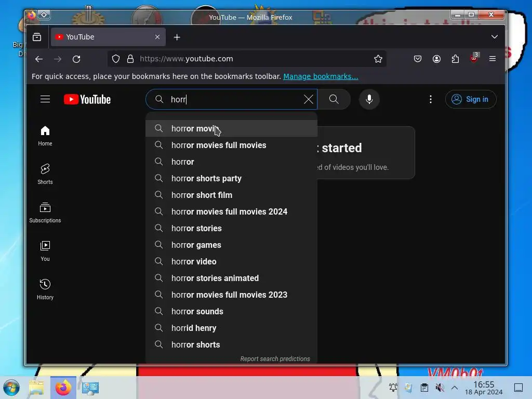The image size is (532, 399).
Task: Select suggestion 'horror short film'
Action: click(231, 195)
